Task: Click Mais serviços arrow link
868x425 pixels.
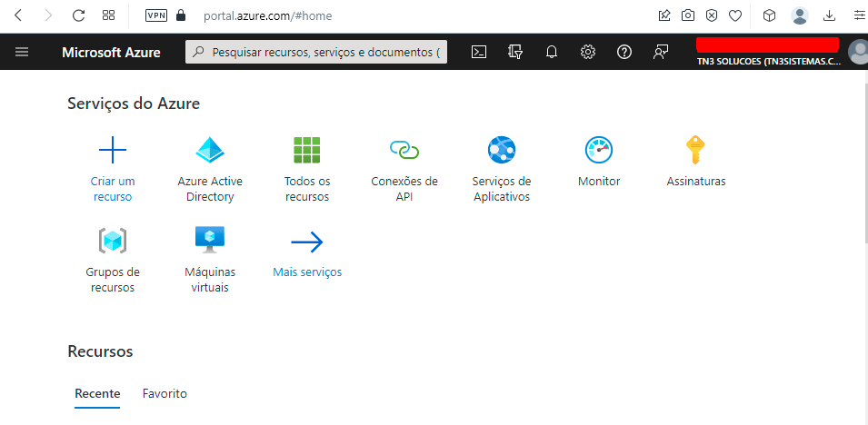Action: click(x=307, y=272)
